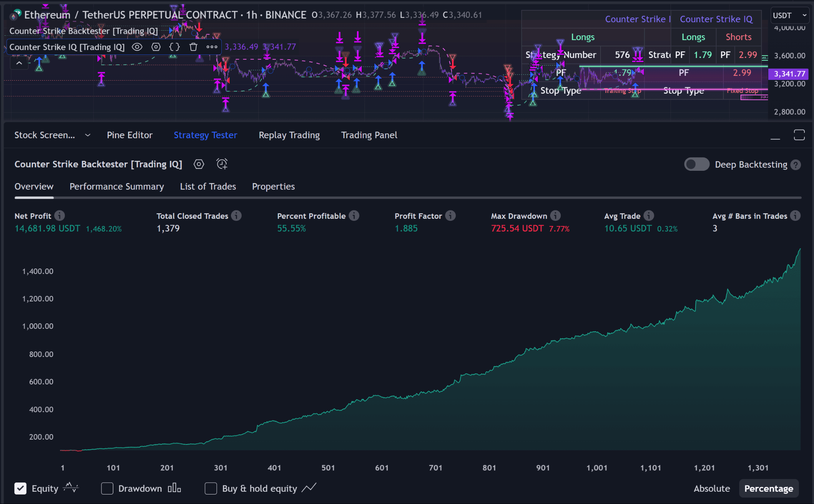Enable the Buy & hold equity checkbox
814x504 pixels.
coord(211,489)
